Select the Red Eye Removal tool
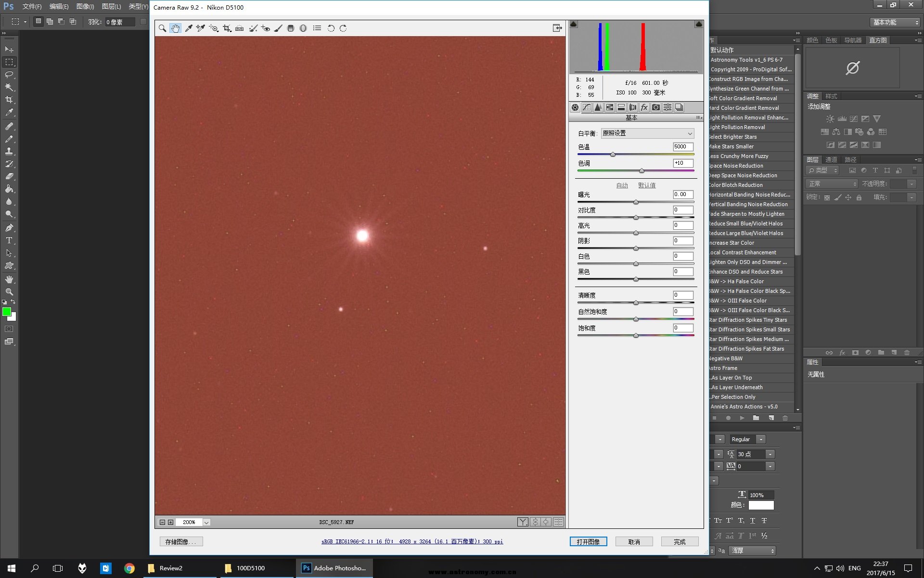The width and height of the screenshot is (924, 578). click(266, 28)
